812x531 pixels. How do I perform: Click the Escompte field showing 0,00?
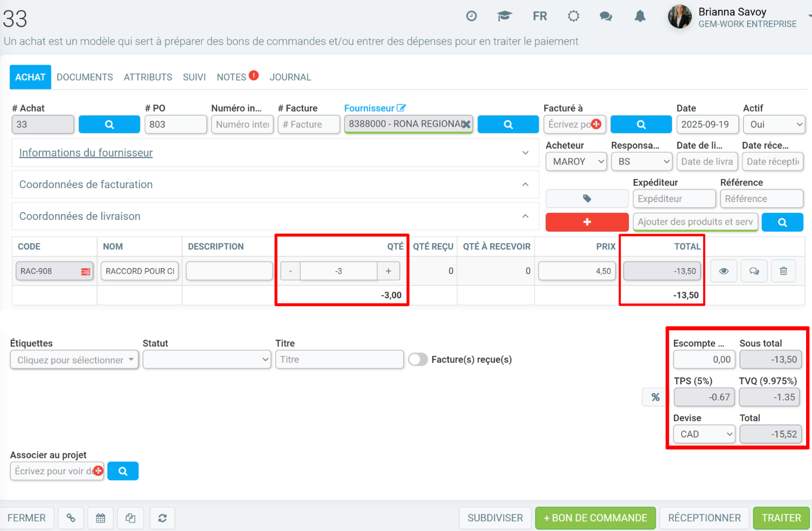704,360
